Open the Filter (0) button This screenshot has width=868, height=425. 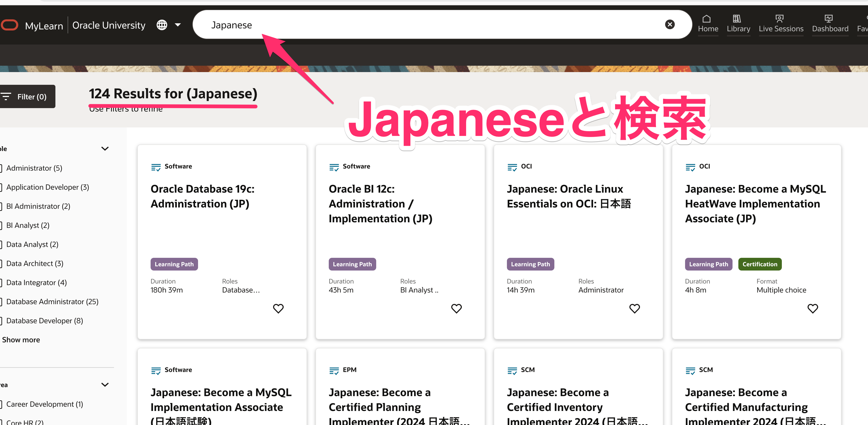click(27, 97)
